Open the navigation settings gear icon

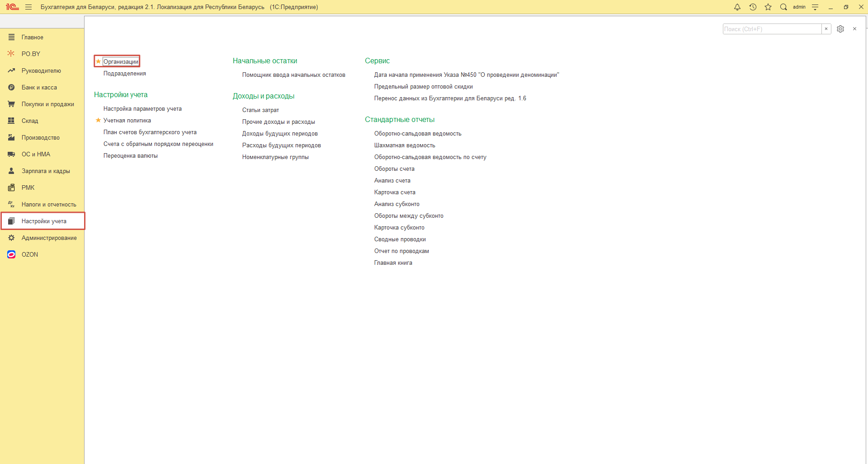point(840,29)
